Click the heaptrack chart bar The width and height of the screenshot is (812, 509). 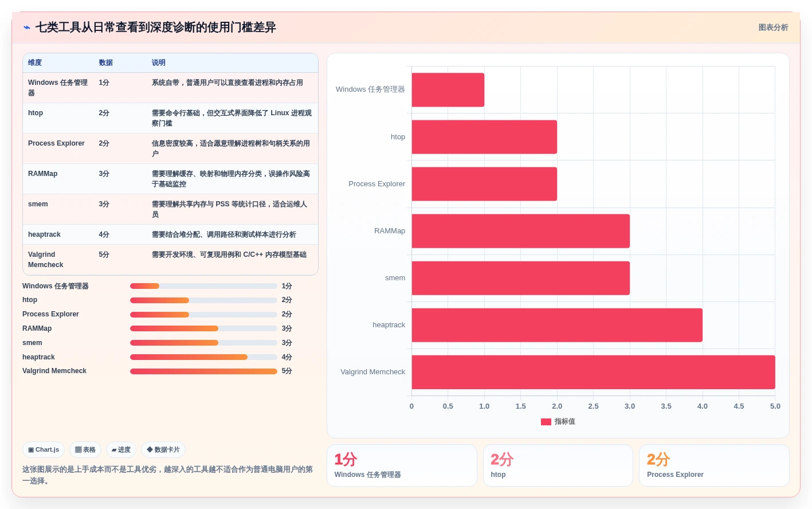point(557,325)
